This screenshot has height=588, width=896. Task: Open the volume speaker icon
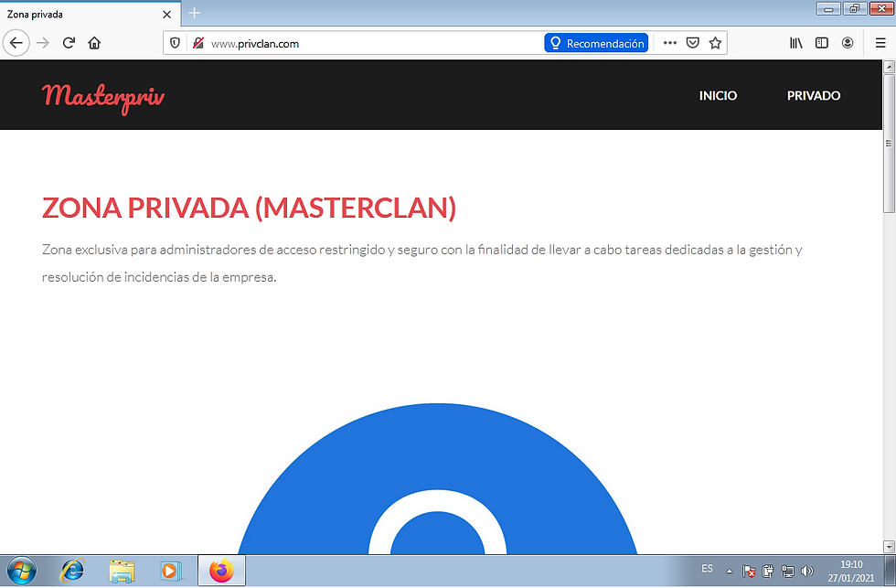806,571
